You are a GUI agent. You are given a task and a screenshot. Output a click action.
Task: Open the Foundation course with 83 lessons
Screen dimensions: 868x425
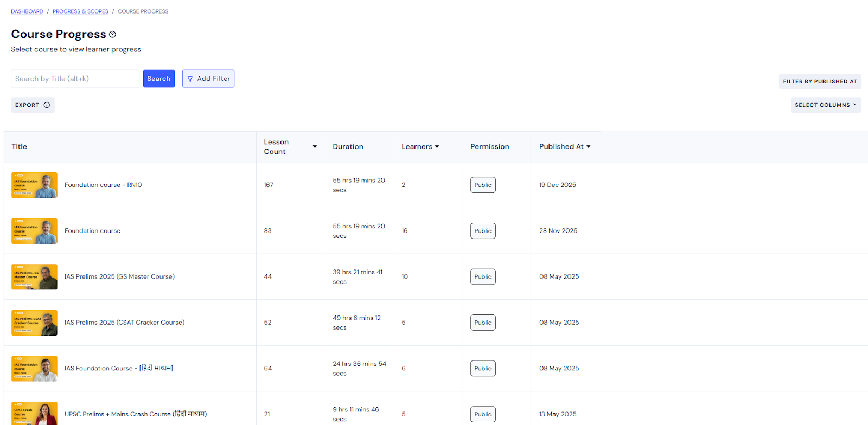point(92,231)
